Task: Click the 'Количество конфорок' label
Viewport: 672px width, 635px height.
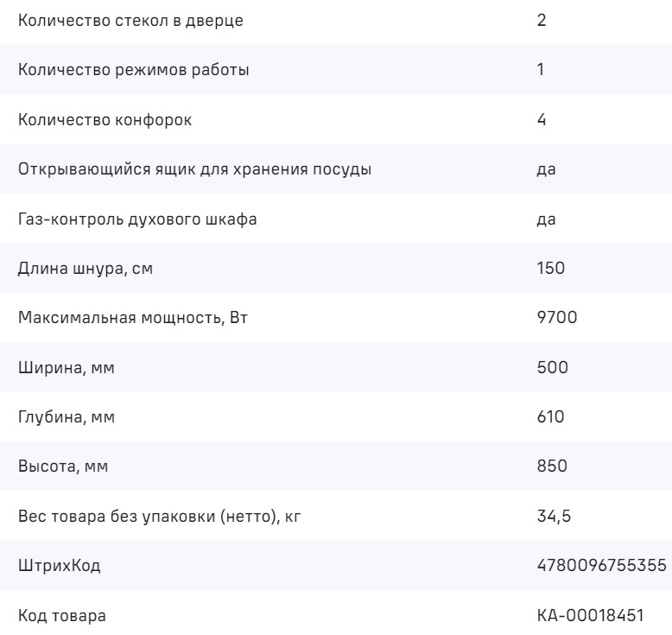Action: (105, 120)
